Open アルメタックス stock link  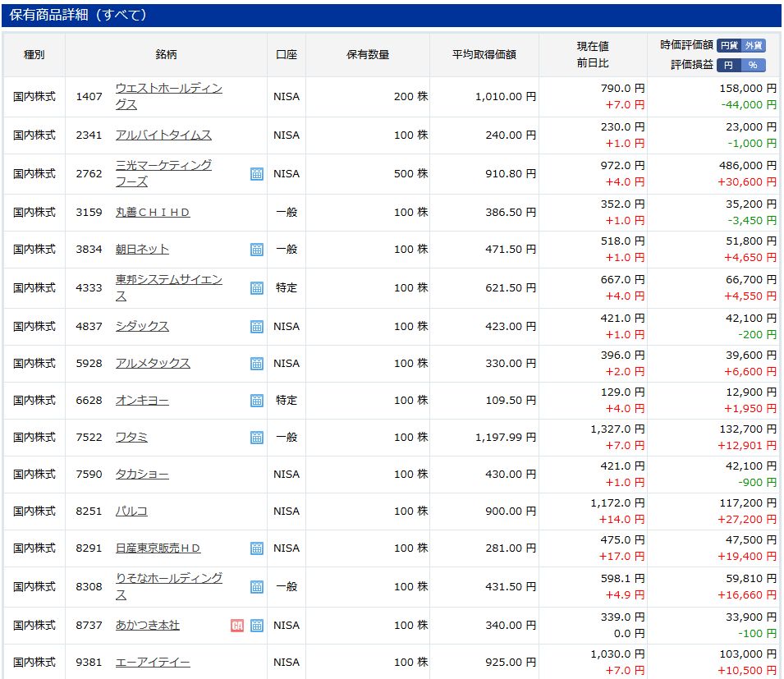coord(153,363)
